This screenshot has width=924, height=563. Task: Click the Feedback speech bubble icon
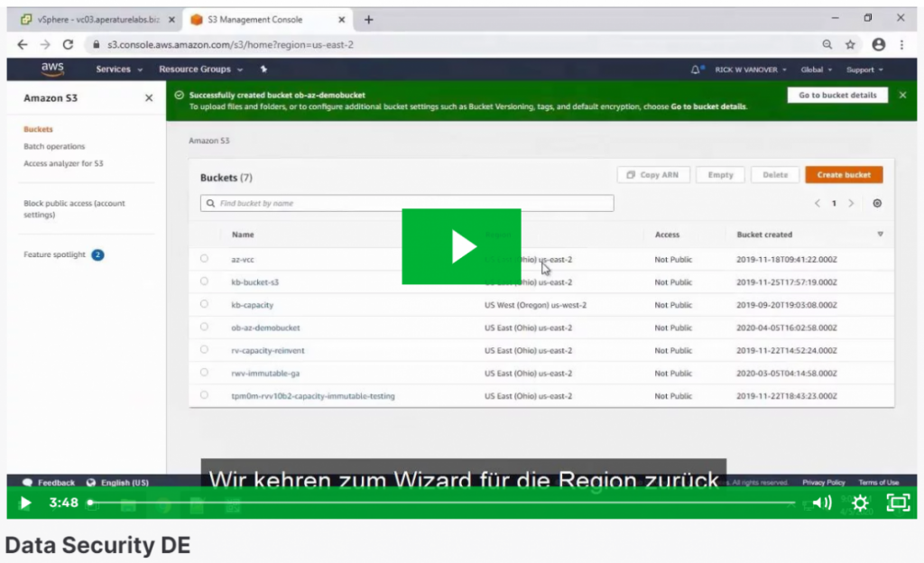coord(27,483)
